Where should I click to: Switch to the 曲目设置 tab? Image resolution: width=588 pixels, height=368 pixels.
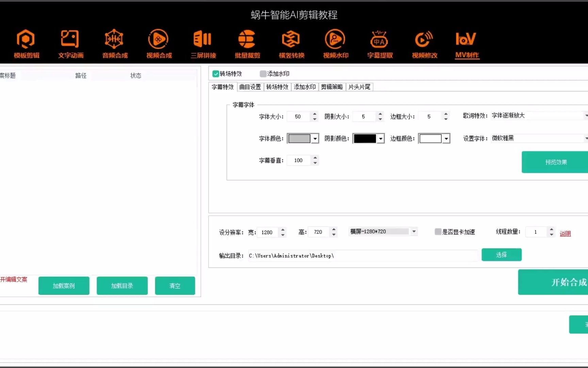click(250, 87)
